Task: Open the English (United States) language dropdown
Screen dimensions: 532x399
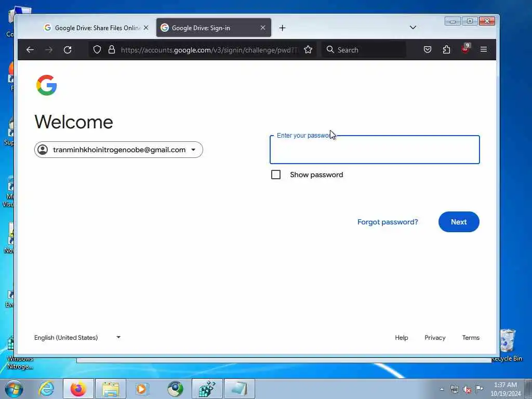Action: [77, 338]
